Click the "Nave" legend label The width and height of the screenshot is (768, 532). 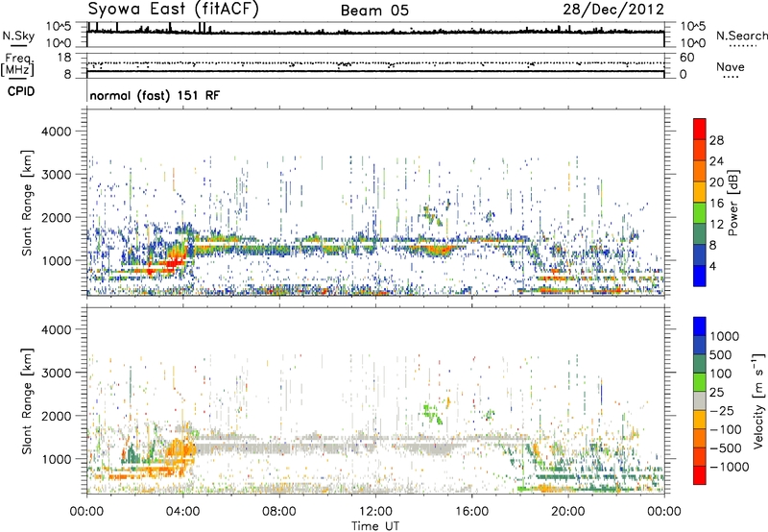[731, 66]
